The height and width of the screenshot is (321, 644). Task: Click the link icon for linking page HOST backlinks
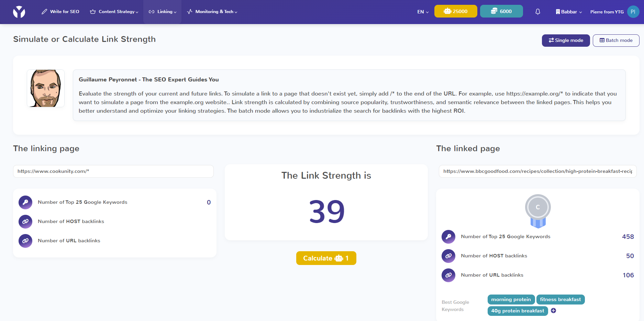[25, 222]
